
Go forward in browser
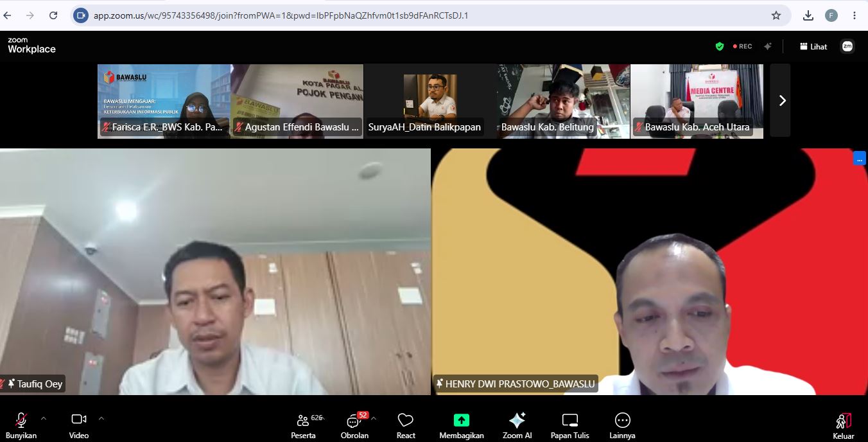[30, 15]
